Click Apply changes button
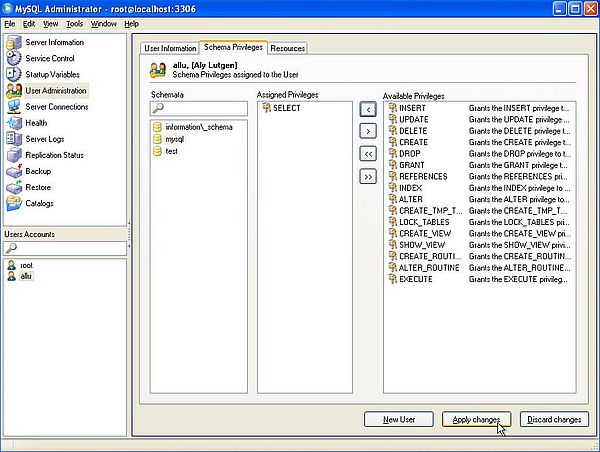The height and width of the screenshot is (452, 600). (x=476, y=419)
